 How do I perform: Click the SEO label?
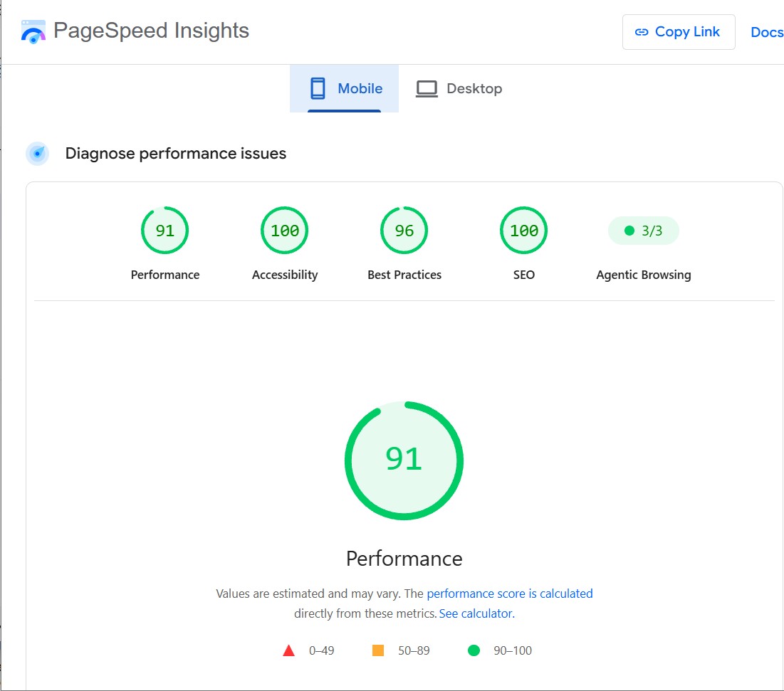523,275
